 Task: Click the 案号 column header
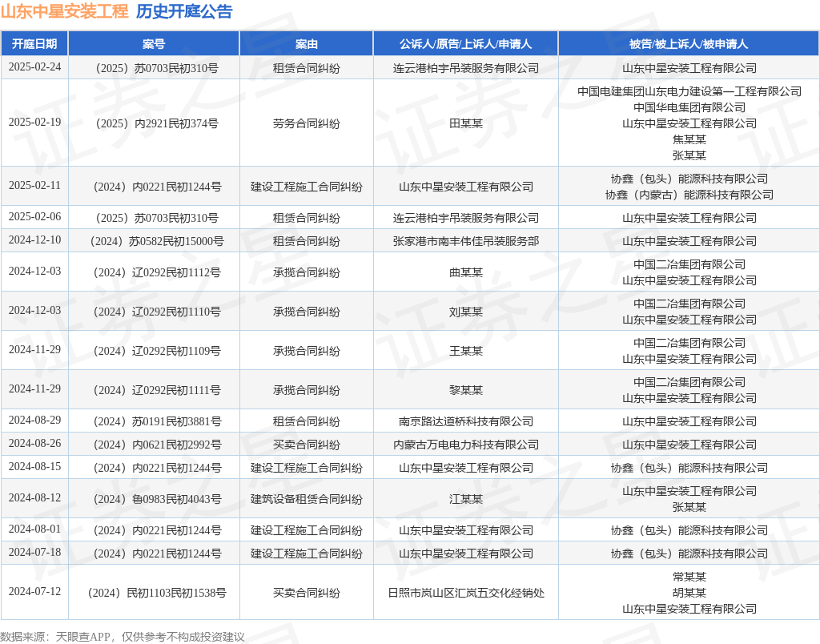[154, 44]
